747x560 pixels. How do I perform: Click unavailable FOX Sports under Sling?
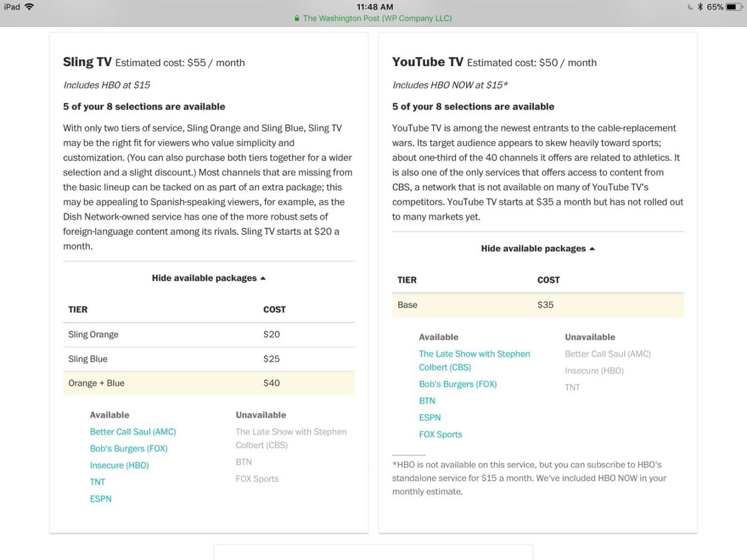click(x=256, y=479)
